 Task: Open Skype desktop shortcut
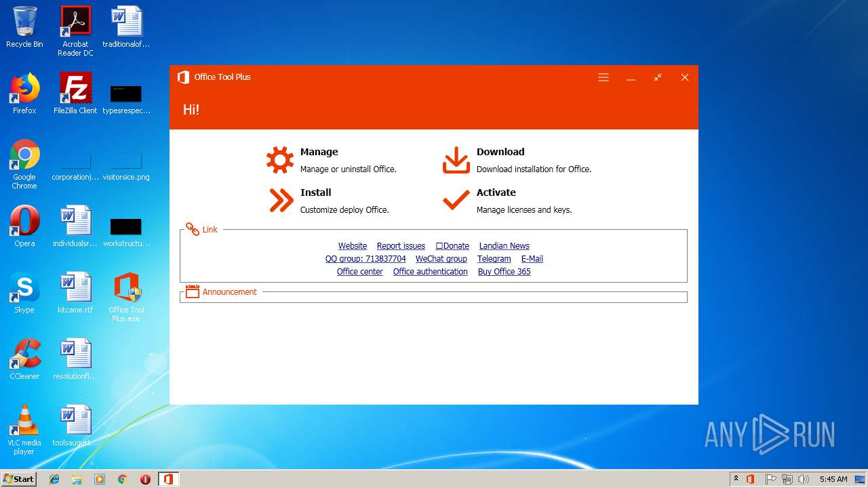pos(24,293)
